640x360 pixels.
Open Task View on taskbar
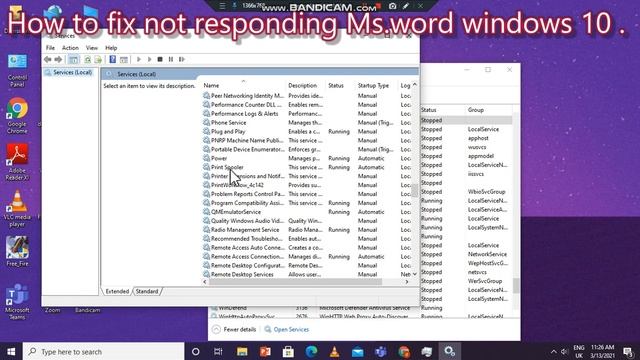pyautogui.click(x=218, y=351)
